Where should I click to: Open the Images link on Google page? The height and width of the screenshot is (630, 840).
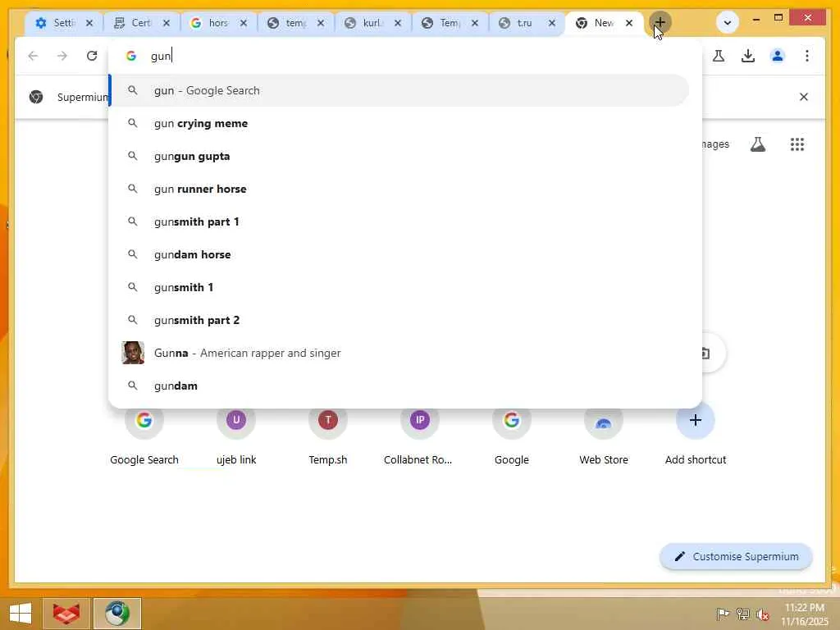tap(715, 144)
